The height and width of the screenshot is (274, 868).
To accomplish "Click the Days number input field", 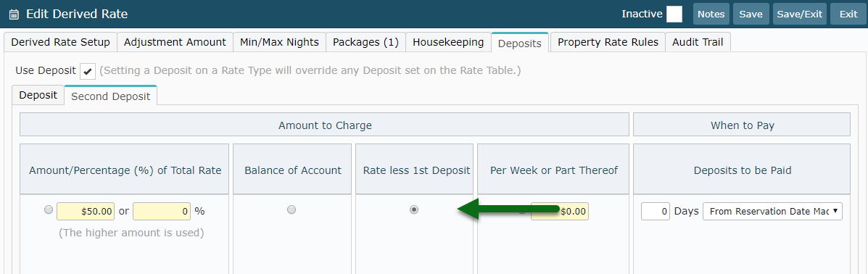I will [x=656, y=211].
